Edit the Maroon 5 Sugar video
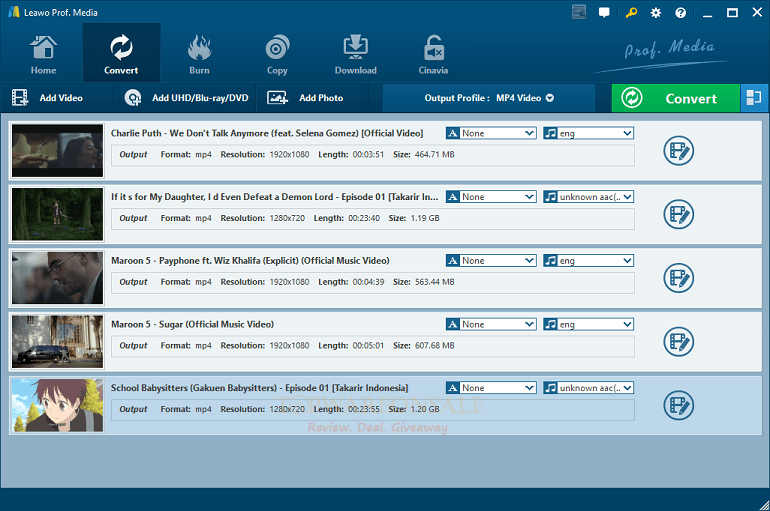770x511 pixels. (x=679, y=342)
